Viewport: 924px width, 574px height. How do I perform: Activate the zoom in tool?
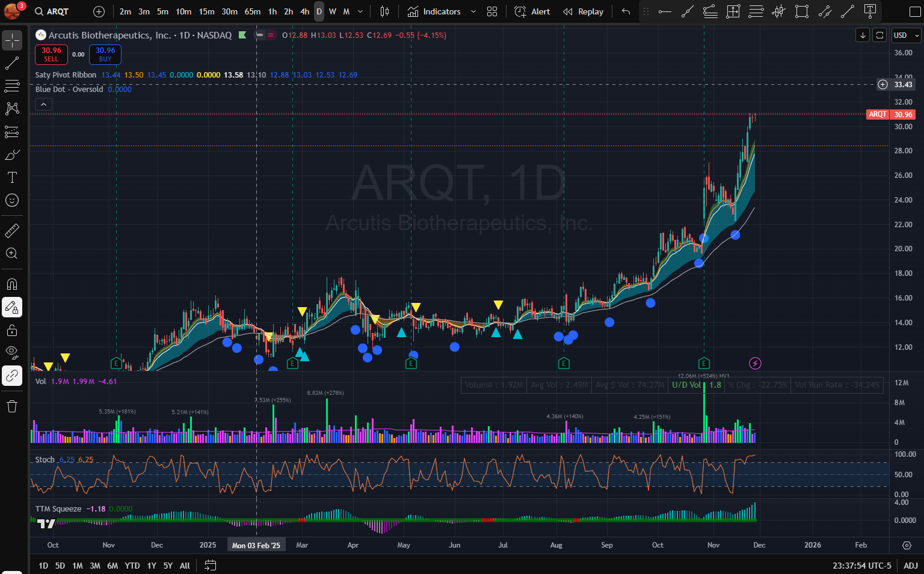12,253
